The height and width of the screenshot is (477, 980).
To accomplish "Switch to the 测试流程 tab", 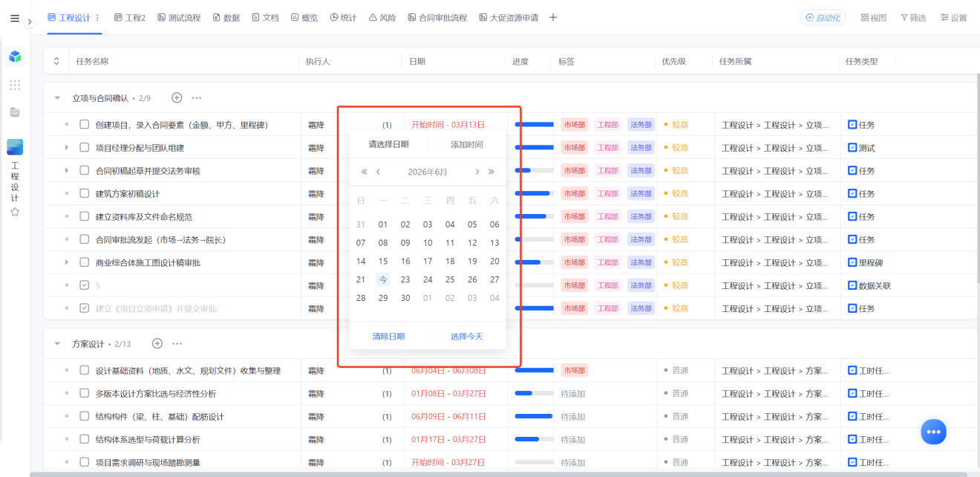I will click(179, 18).
